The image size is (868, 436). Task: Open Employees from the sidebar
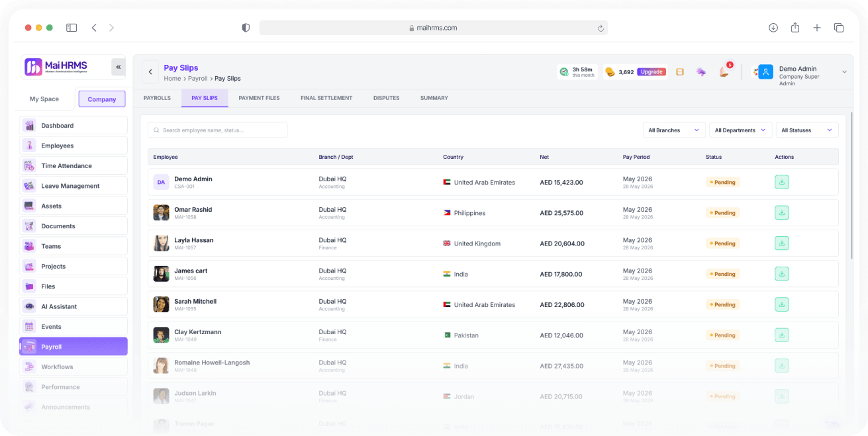73,146
